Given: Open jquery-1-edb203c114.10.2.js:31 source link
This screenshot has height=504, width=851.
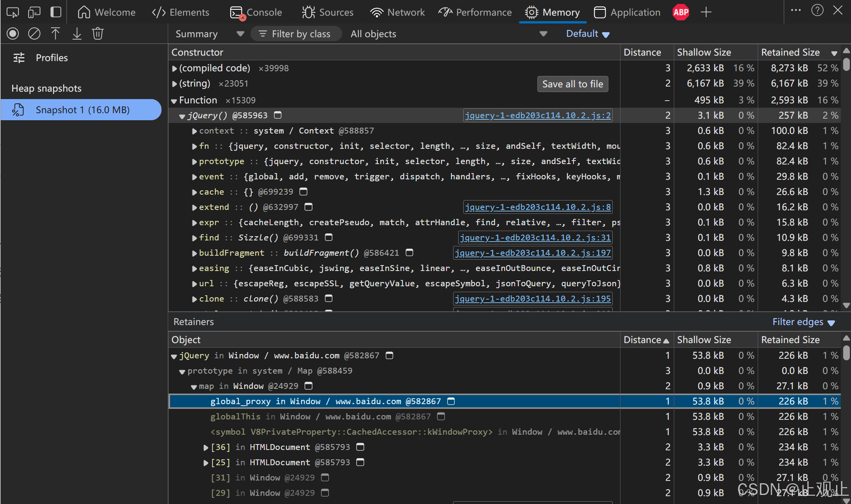Looking at the screenshot, I should 535,238.
